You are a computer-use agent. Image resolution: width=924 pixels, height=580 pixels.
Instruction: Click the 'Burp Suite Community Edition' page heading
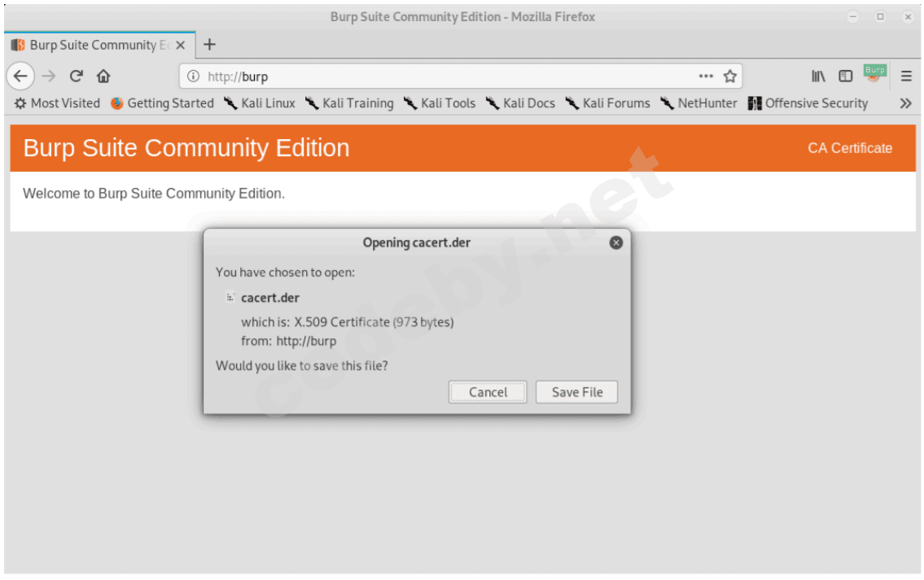[186, 148]
